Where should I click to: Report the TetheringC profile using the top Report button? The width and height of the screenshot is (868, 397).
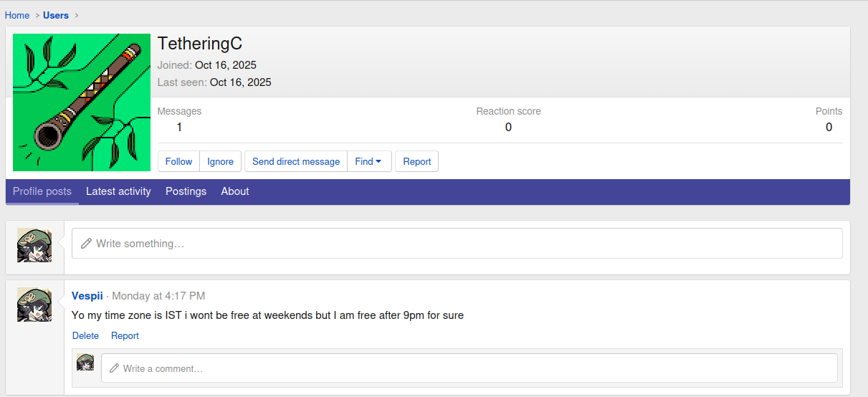(x=416, y=161)
